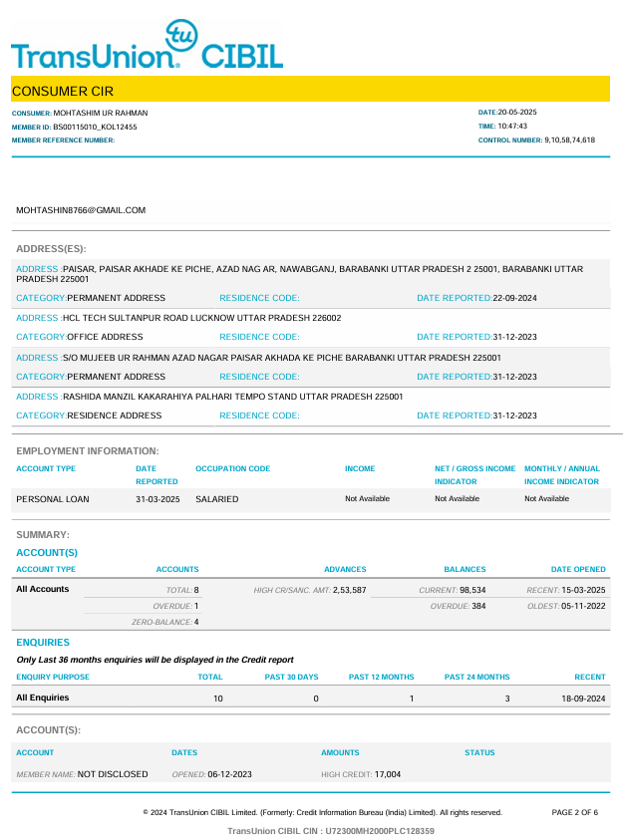Click the TransUnion CIBIL logo
The width and height of the screenshot is (623, 840).
tap(147, 45)
